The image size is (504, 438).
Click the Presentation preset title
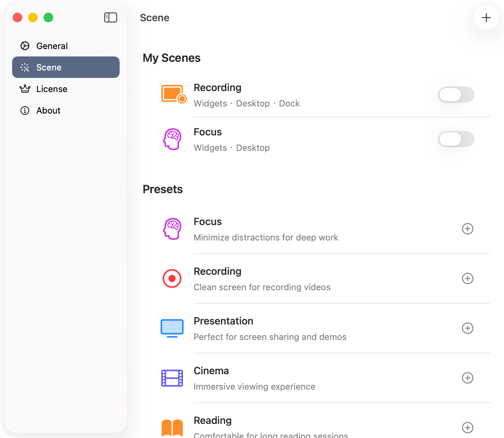pos(223,321)
